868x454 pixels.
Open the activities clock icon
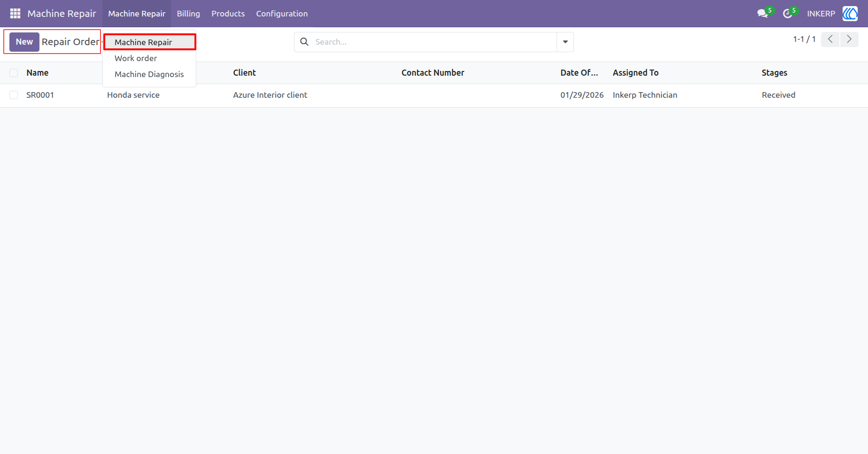pyautogui.click(x=788, y=14)
